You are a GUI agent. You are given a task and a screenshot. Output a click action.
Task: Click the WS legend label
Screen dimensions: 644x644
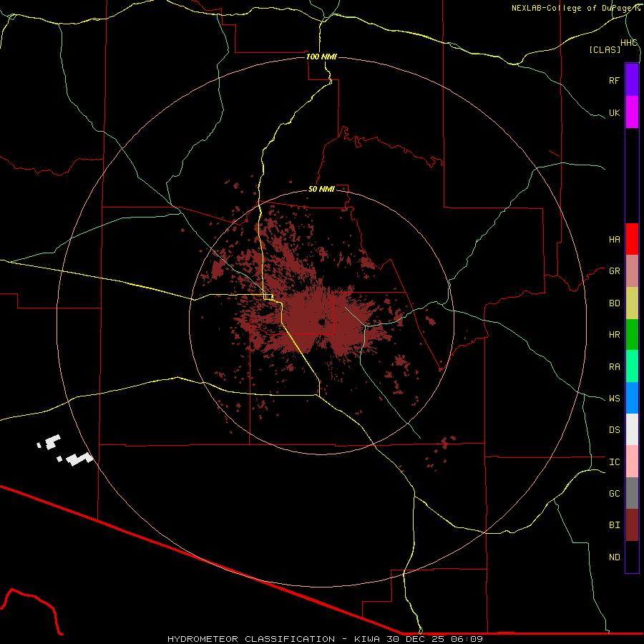click(x=614, y=399)
